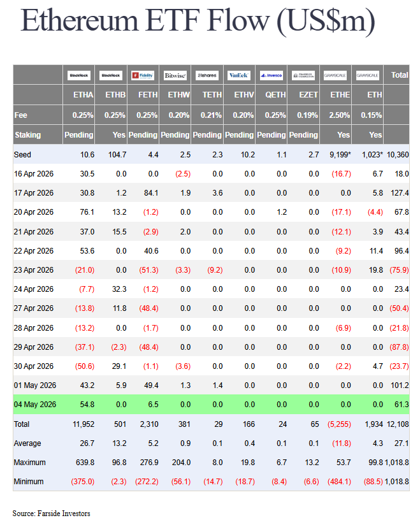Click the Invesco logo in header
This screenshot has width=420, height=518.
(271, 75)
